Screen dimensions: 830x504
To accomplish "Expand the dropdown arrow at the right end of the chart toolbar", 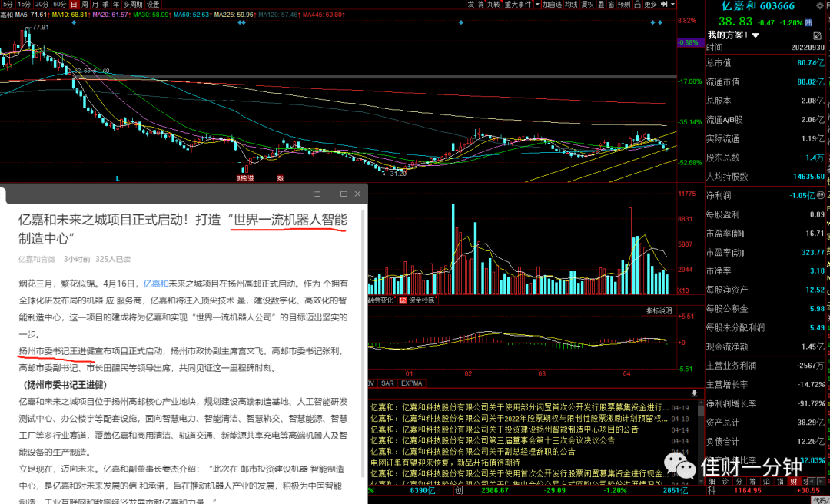I will [672, 5].
